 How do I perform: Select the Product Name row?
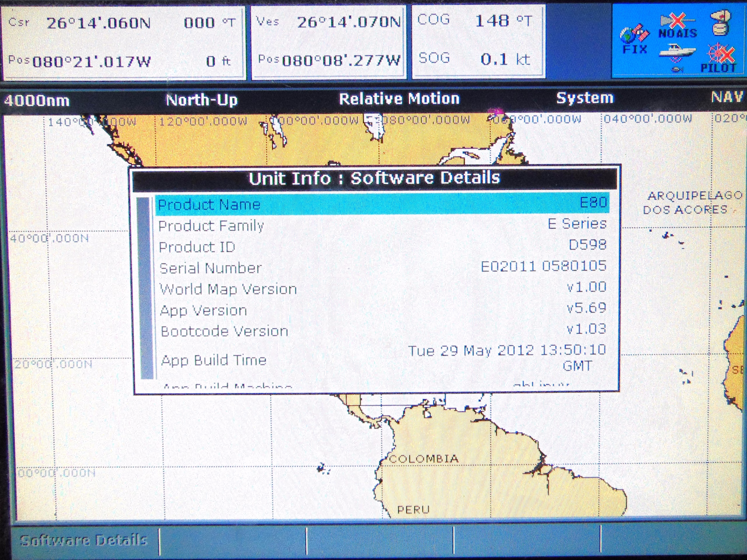point(382,204)
